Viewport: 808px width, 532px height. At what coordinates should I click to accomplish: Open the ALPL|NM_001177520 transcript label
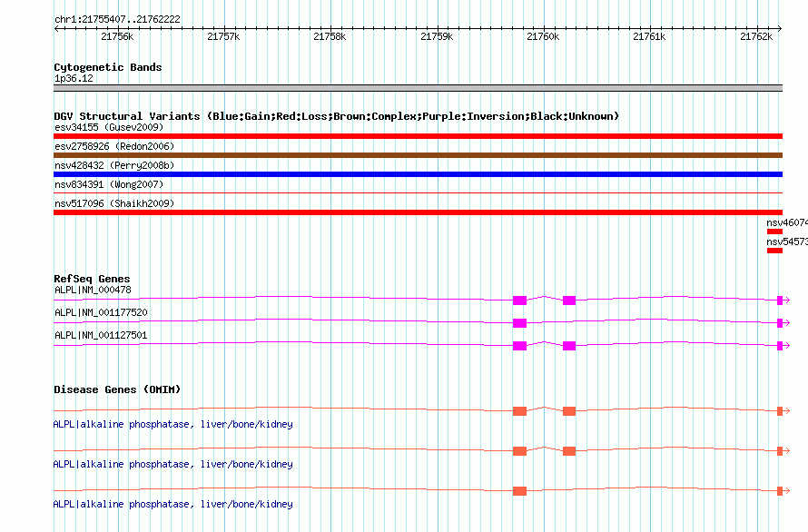[101, 312]
